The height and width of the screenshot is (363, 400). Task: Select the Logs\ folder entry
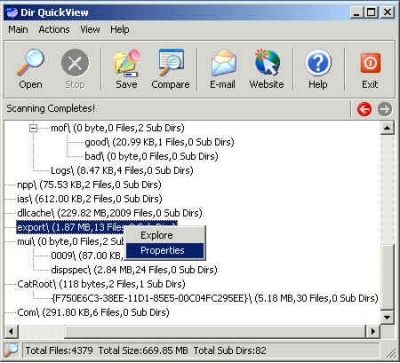pyautogui.click(x=122, y=171)
